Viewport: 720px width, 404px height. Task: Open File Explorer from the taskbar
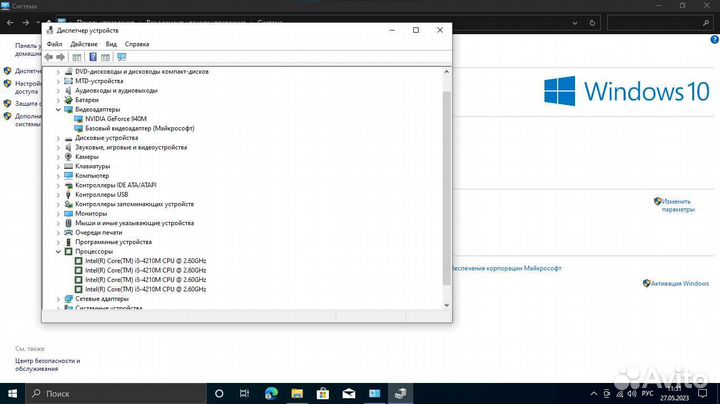297,393
